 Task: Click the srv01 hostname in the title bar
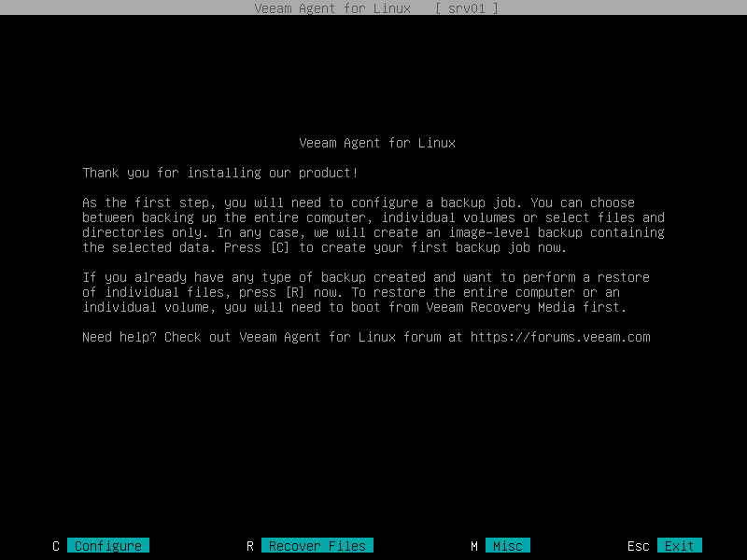coord(467,8)
